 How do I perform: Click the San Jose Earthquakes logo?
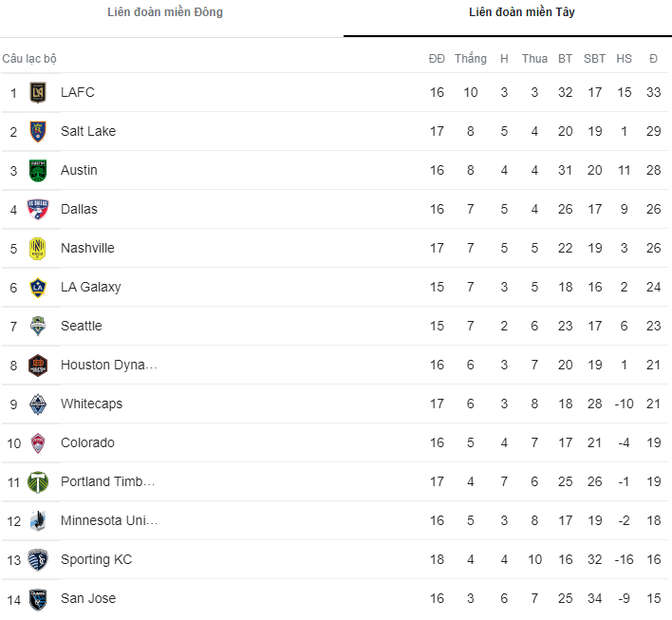[x=38, y=599]
